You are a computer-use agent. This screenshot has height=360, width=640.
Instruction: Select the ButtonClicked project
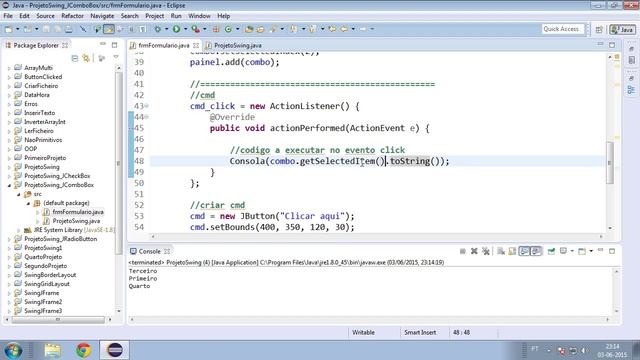point(43,77)
